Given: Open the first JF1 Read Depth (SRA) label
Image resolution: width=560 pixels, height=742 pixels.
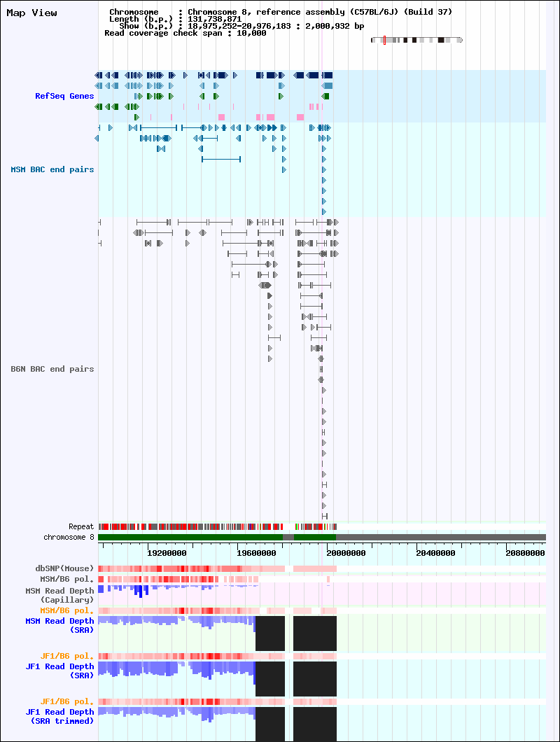Looking at the screenshot, I should click(x=59, y=671).
